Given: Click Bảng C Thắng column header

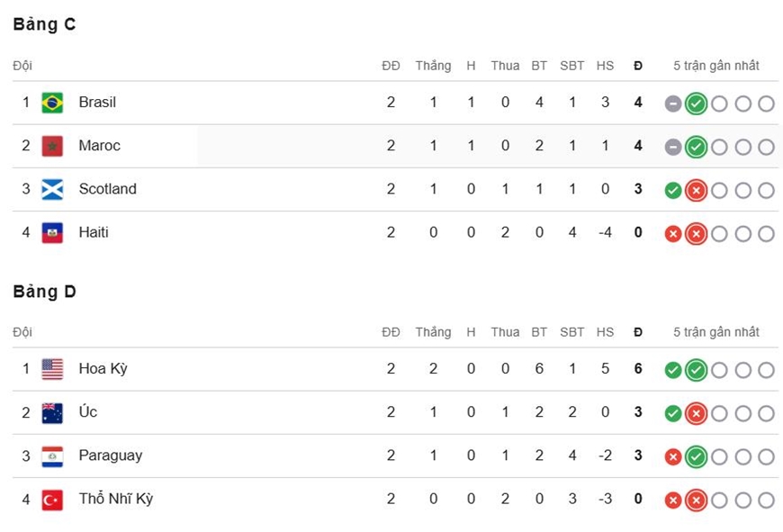Looking at the screenshot, I should pyautogui.click(x=433, y=66).
